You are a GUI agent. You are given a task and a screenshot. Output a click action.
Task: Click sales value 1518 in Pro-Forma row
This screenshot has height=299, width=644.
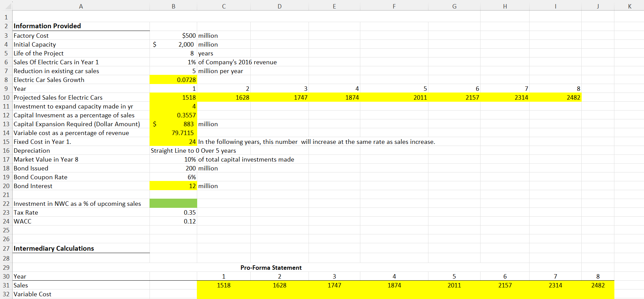224,285
